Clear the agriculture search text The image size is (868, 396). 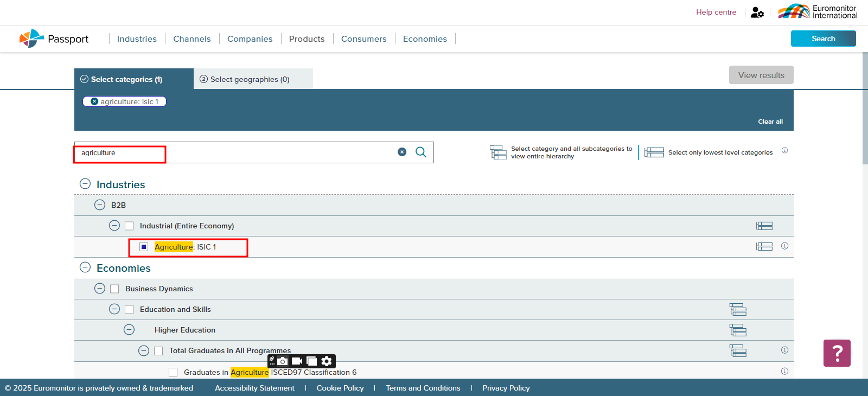pos(402,152)
